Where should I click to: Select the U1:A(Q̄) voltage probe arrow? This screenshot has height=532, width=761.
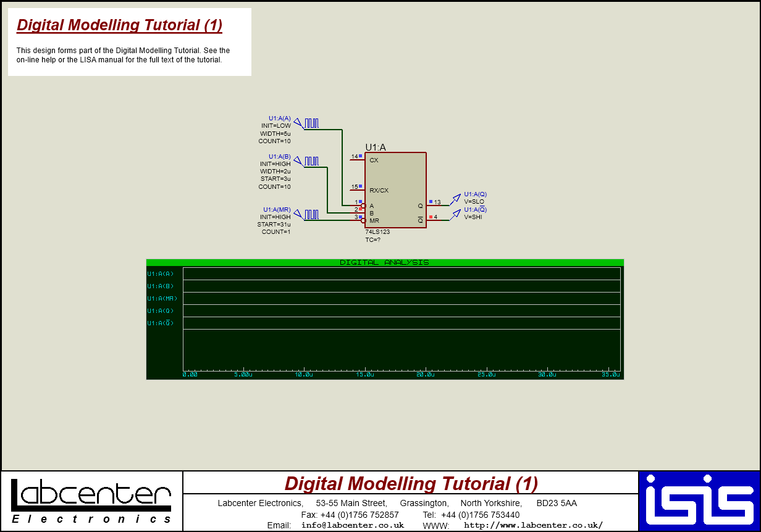pos(457,213)
